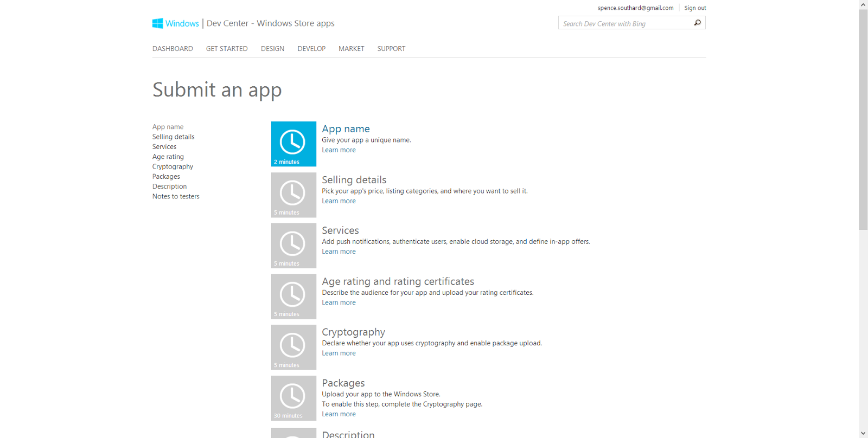Open the Design menu
The image size is (868, 438).
[x=272, y=49]
